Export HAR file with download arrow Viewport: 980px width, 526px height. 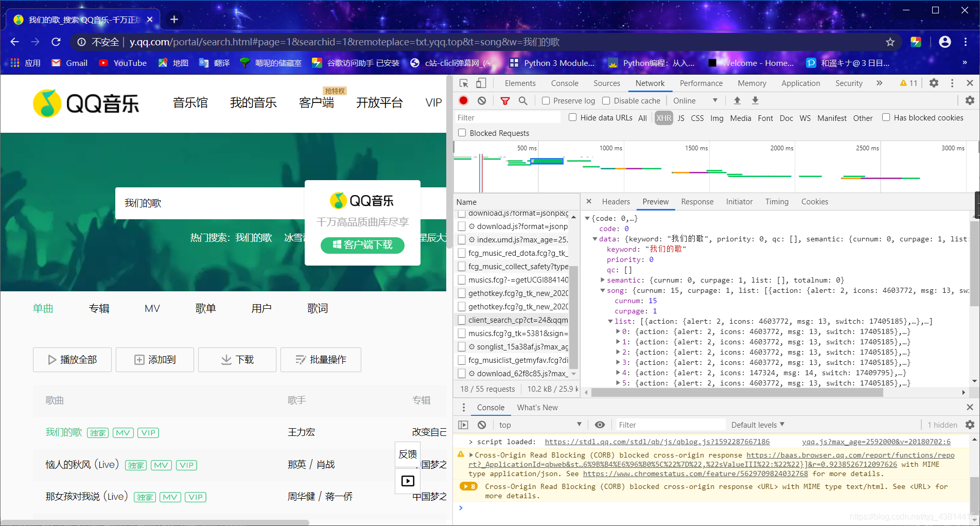coord(755,101)
